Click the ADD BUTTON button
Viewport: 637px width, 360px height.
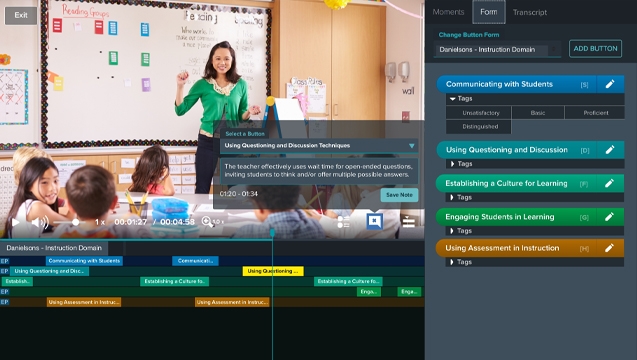pyautogui.click(x=595, y=49)
